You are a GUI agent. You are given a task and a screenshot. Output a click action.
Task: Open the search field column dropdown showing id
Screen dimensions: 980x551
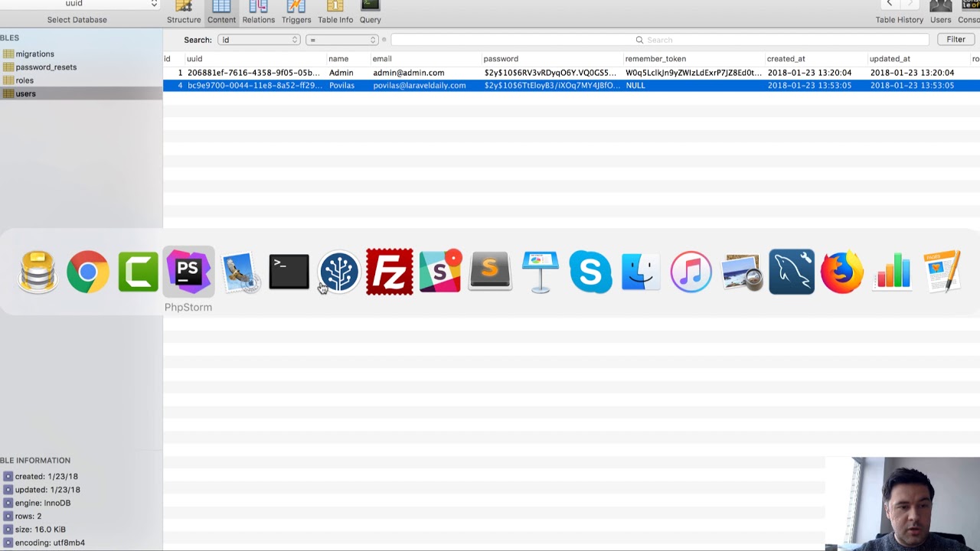pyautogui.click(x=259, y=40)
